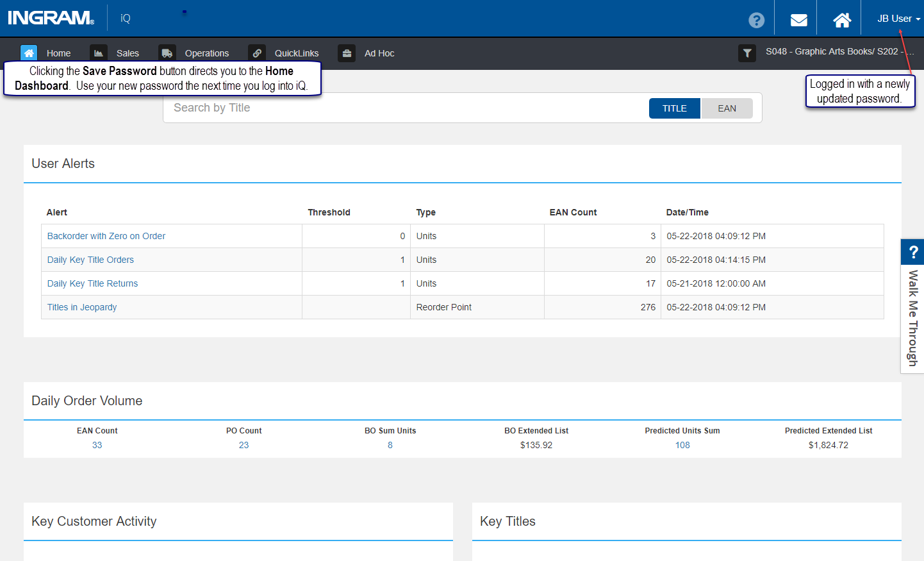924x561 pixels.
Task: Click inside the Search by Title field
Action: click(384, 107)
